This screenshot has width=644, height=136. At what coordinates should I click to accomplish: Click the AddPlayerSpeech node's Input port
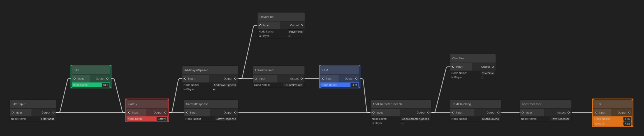click(185, 79)
